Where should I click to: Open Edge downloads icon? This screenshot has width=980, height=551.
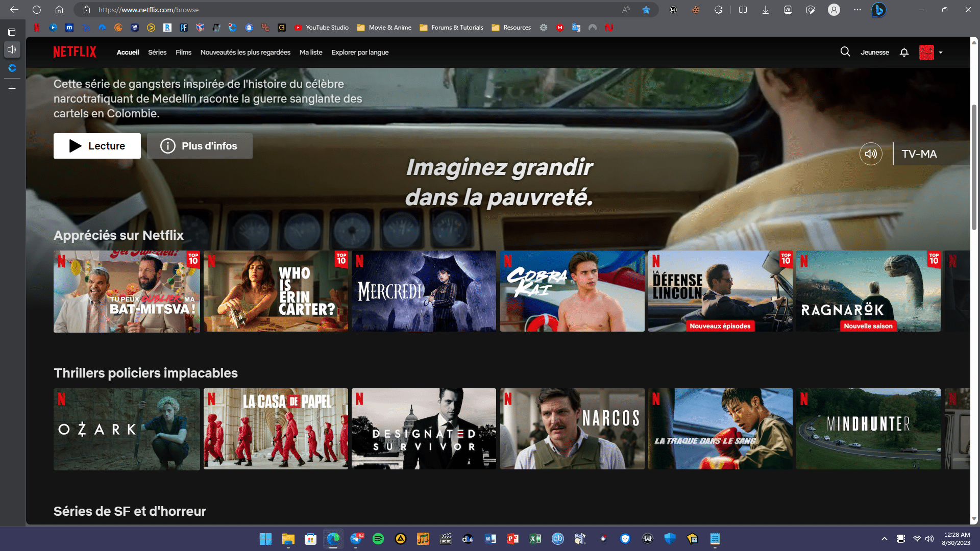766,10
